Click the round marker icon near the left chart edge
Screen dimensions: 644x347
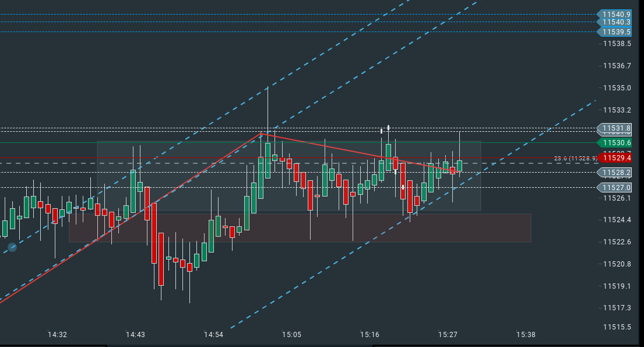(x=12, y=247)
